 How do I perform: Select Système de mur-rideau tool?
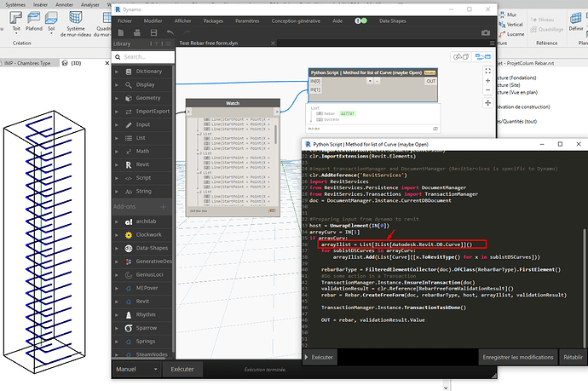pyautogui.click(x=76, y=24)
